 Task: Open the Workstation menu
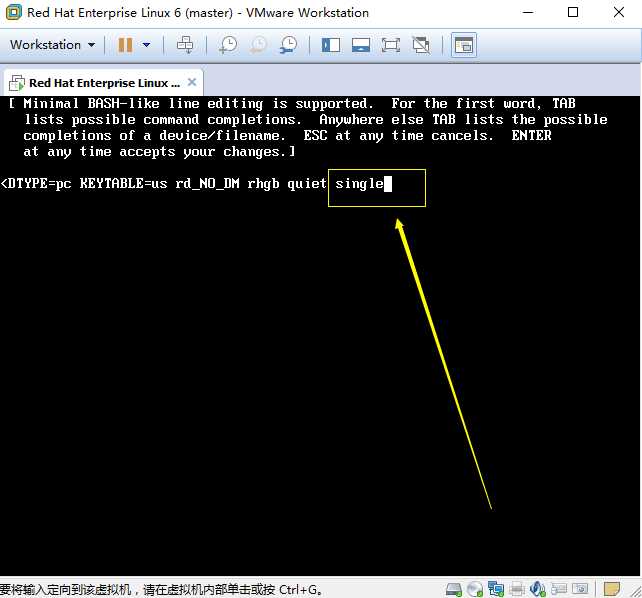pos(52,45)
